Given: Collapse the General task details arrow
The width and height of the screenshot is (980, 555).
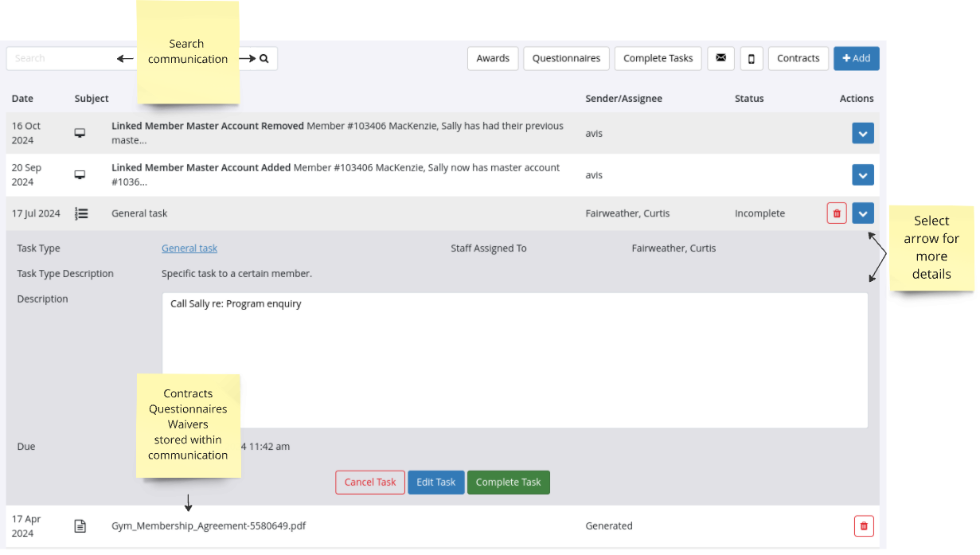Looking at the screenshot, I should pos(862,213).
